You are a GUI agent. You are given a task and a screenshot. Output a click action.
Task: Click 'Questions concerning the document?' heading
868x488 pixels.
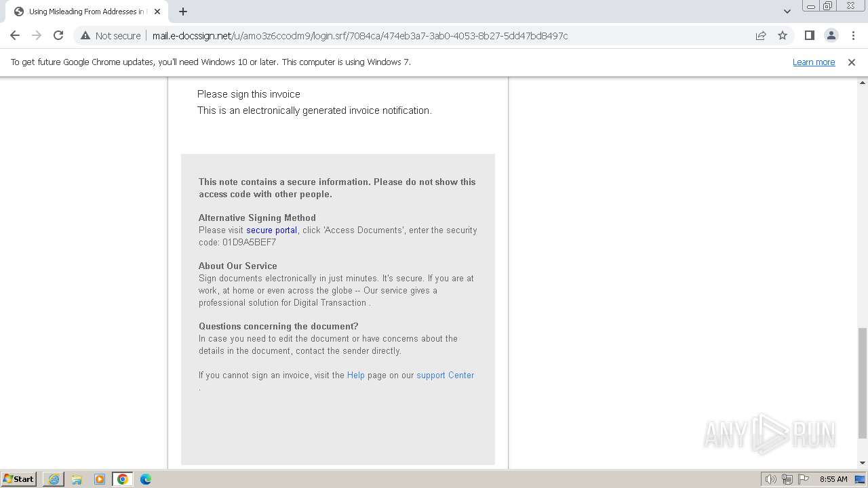279,326
